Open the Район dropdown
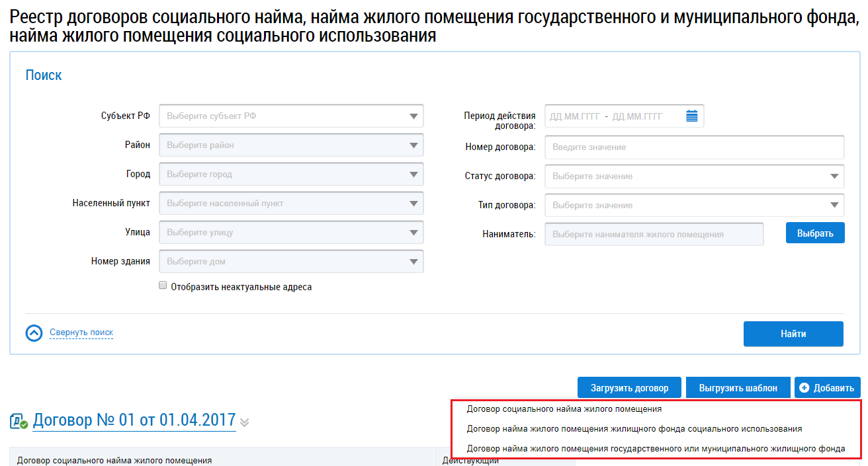Image resolution: width=868 pixels, height=466 pixels. click(x=291, y=145)
